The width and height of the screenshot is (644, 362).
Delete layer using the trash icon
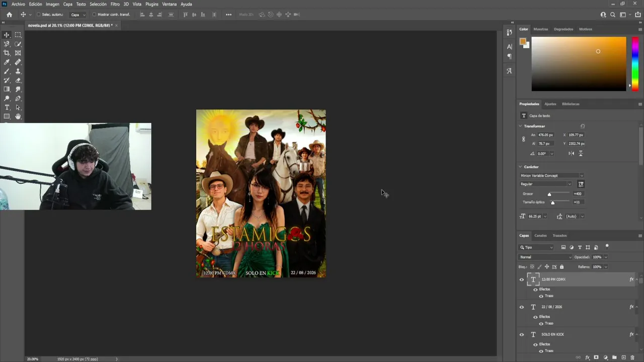point(632,357)
